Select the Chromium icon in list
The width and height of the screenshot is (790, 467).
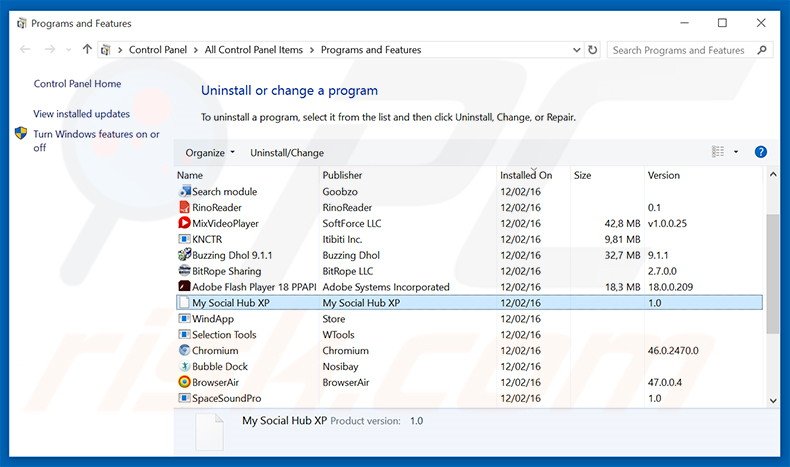[184, 351]
